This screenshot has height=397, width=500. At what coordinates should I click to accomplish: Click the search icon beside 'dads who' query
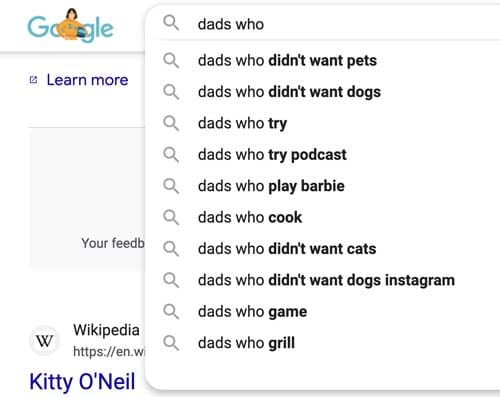[171, 23]
